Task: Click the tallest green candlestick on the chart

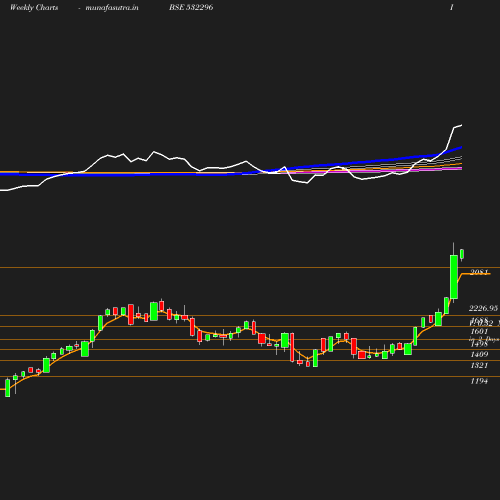Action: coord(454,277)
